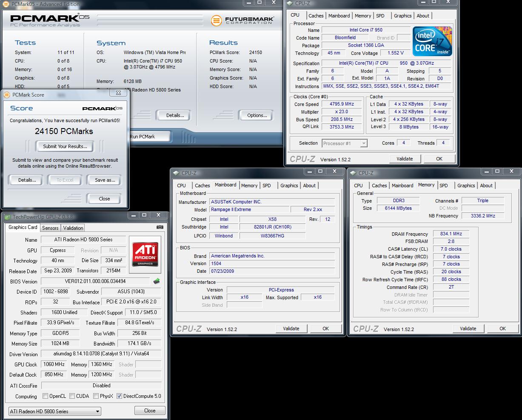The height and width of the screenshot is (420, 522).
Task: Click OK in the CPU-Z processor window
Action: (439, 159)
